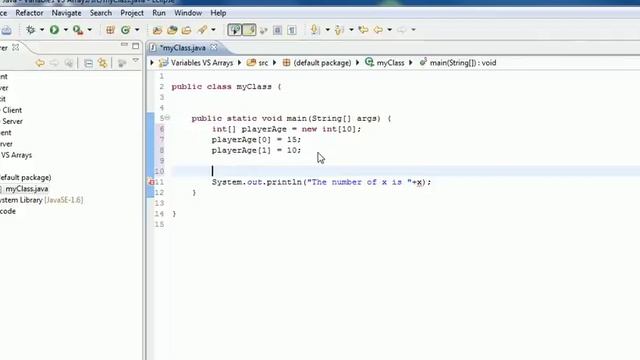Select the Client project in tree
640x360 pixels.
(11, 110)
